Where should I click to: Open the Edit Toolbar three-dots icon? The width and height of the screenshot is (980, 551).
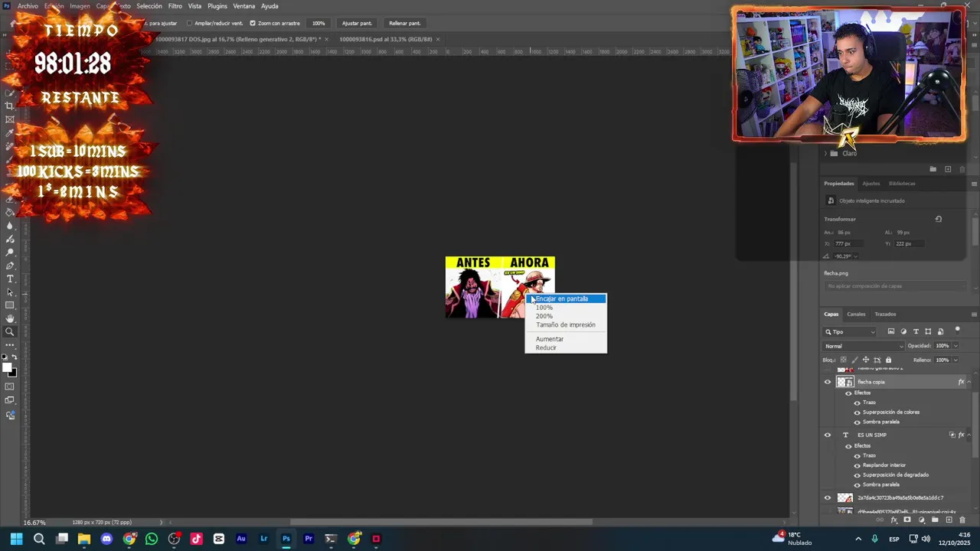pos(10,345)
